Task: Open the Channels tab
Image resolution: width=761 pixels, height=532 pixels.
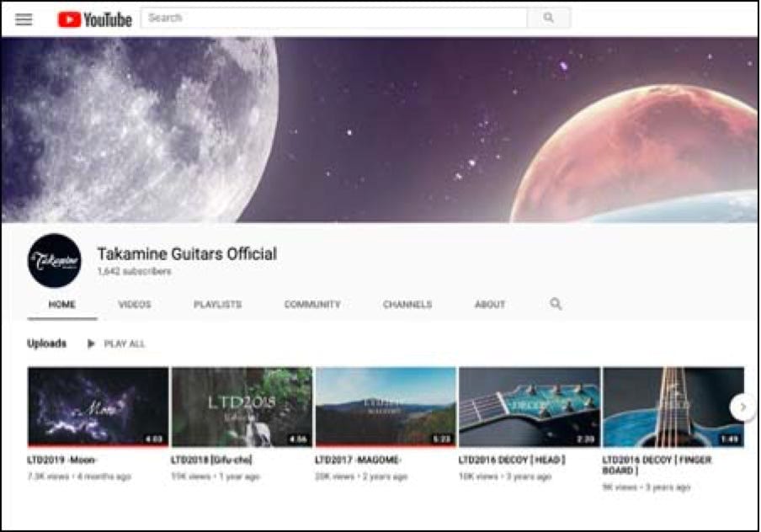Action: (x=407, y=305)
